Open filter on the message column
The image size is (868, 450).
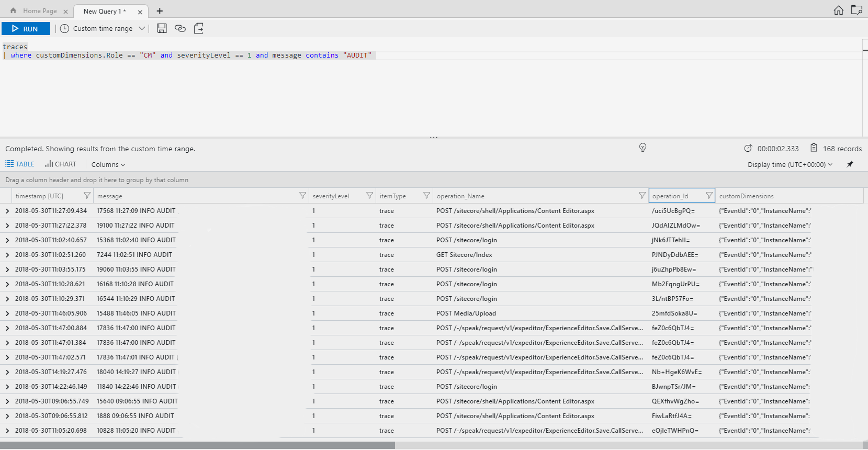pyautogui.click(x=302, y=196)
